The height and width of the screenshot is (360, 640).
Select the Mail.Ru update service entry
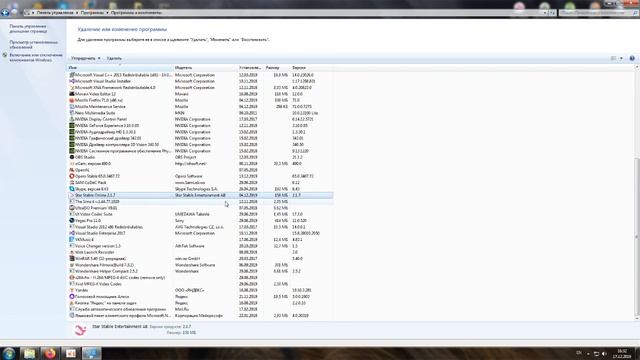(x=200, y=309)
